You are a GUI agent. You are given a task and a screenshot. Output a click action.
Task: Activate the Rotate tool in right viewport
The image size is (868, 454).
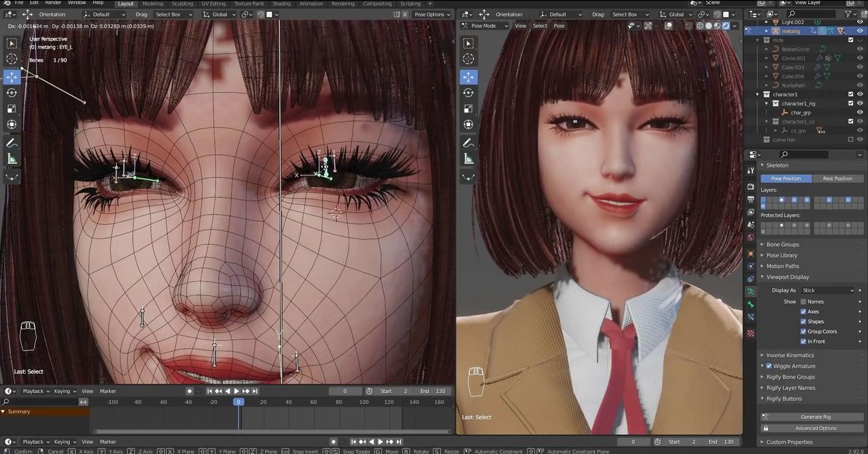(x=468, y=93)
